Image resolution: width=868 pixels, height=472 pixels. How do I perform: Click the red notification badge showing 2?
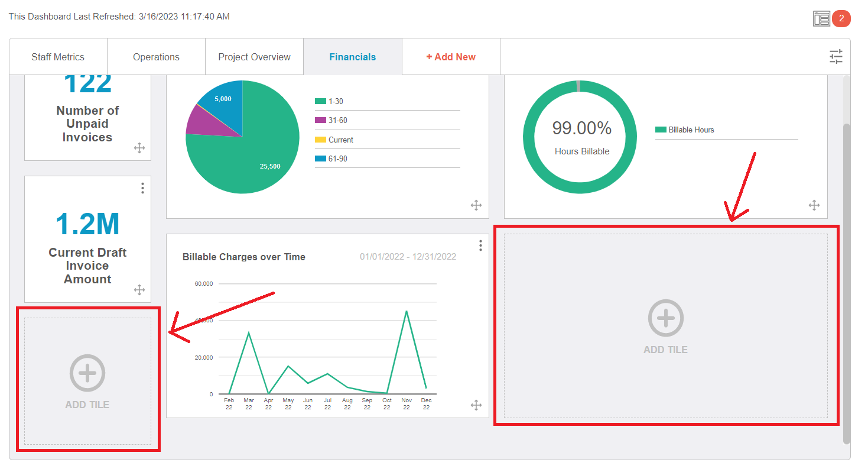pyautogui.click(x=841, y=19)
